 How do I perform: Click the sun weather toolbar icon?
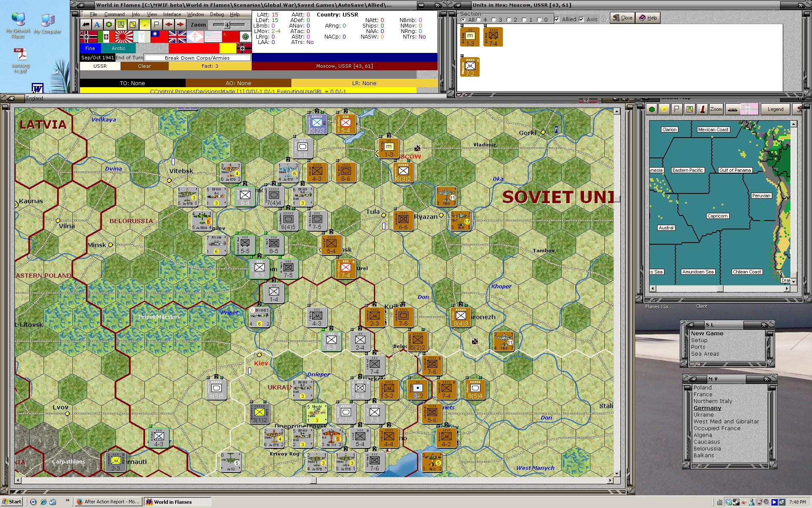pyautogui.click(x=145, y=25)
